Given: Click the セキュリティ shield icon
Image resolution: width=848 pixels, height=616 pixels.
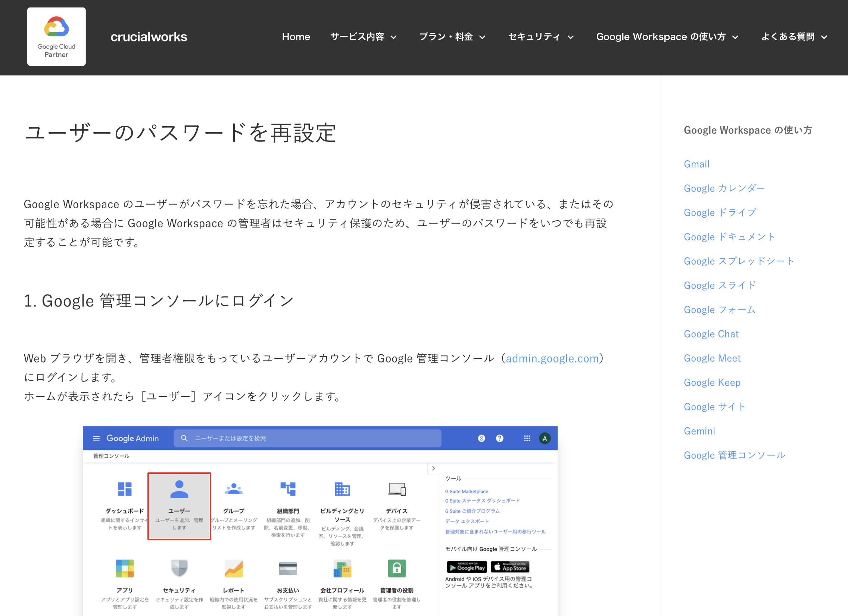Looking at the screenshot, I should pyautogui.click(x=179, y=568).
